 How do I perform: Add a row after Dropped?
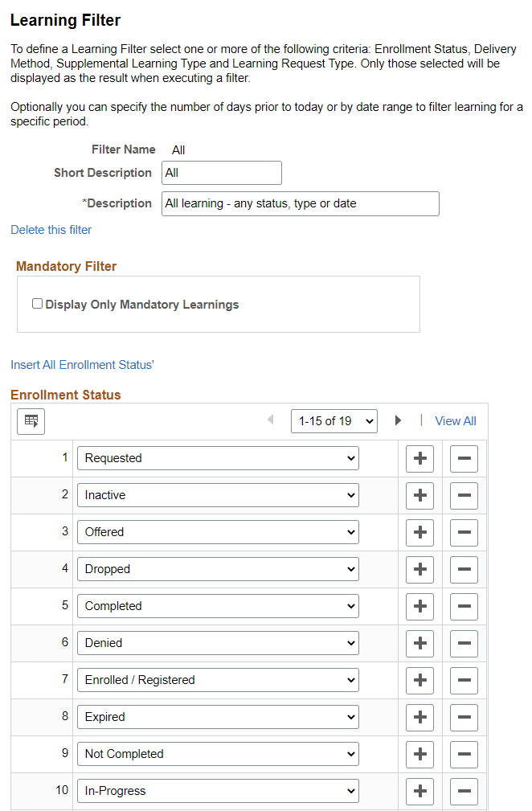(x=419, y=569)
